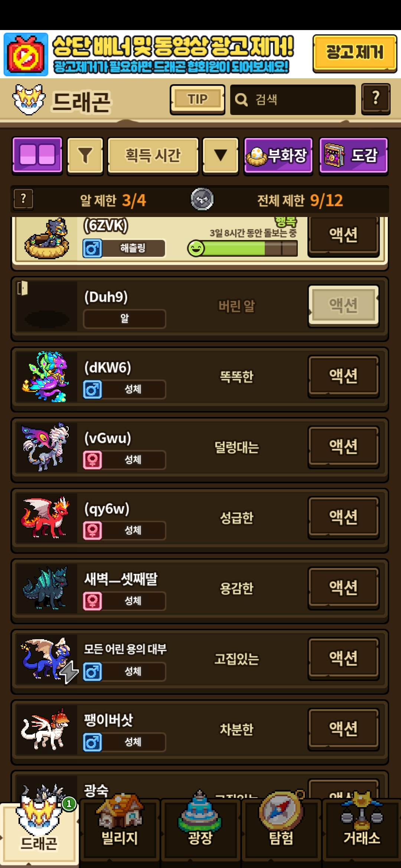
Task: Toggle the two-column grid view button
Action: [37, 155]
